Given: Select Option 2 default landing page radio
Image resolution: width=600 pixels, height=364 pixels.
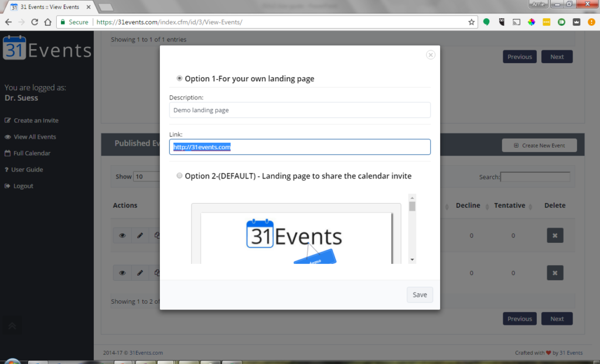Looking at the screenshot, I should tap(179, 176).
